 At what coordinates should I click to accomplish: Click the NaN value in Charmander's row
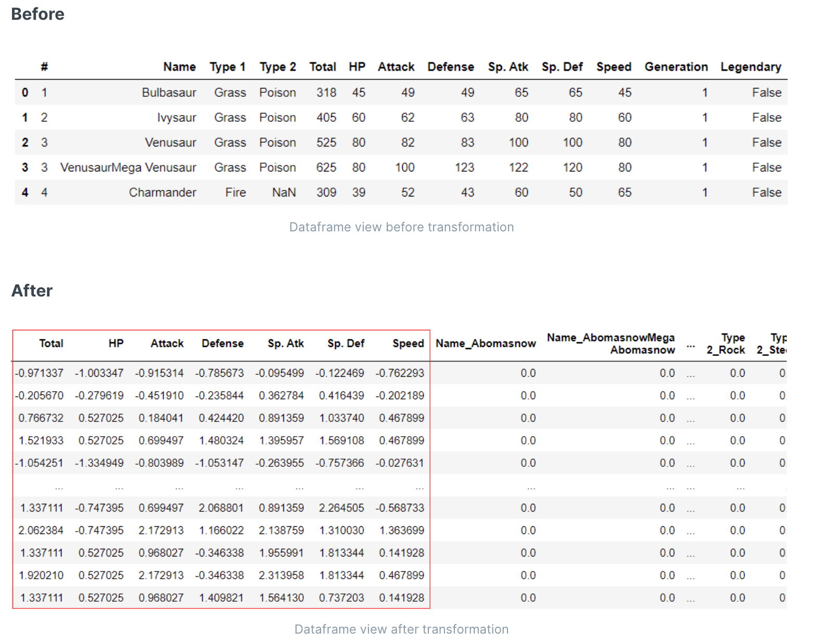pyautogui.click(x=283, y=192)
